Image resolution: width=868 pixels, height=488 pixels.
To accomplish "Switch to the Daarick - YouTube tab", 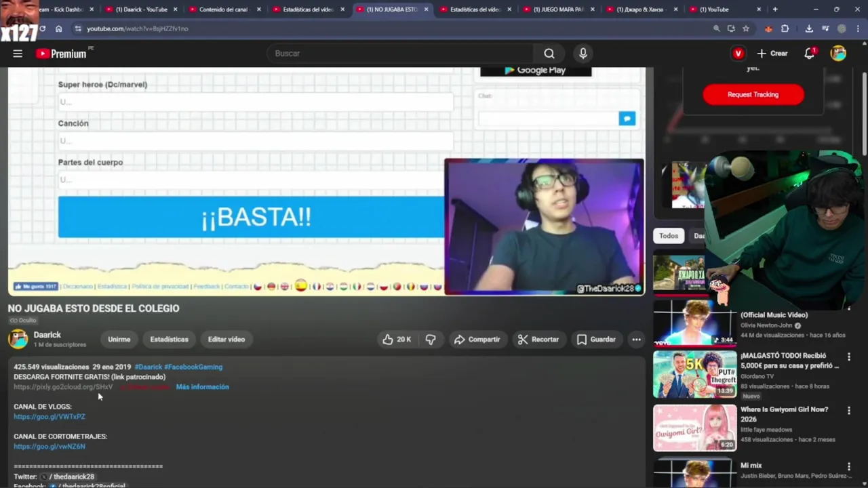I will tap(141, 9).
